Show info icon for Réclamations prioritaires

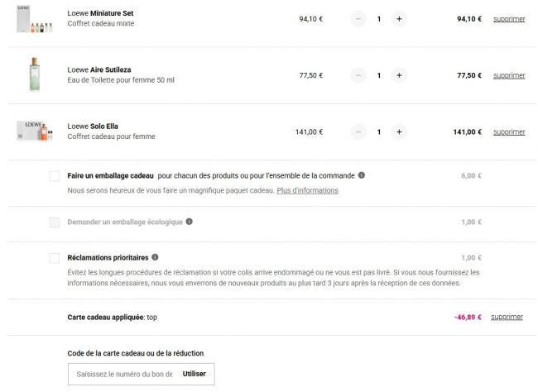coord(156,257)
